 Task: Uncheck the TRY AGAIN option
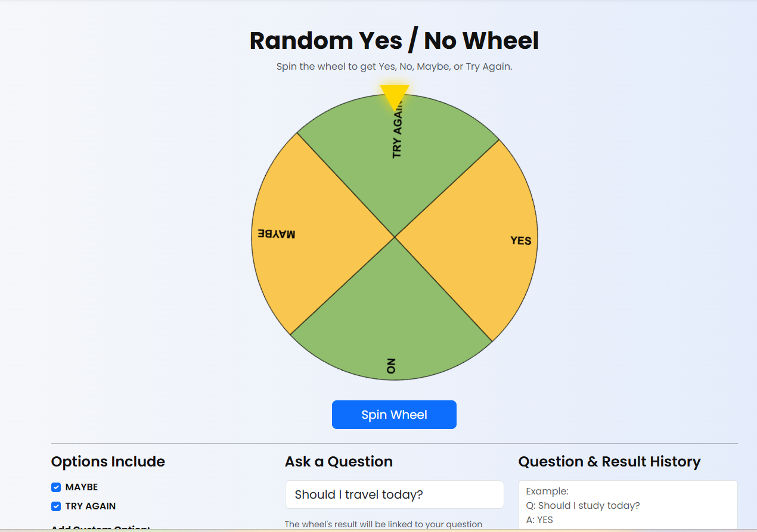56,506
